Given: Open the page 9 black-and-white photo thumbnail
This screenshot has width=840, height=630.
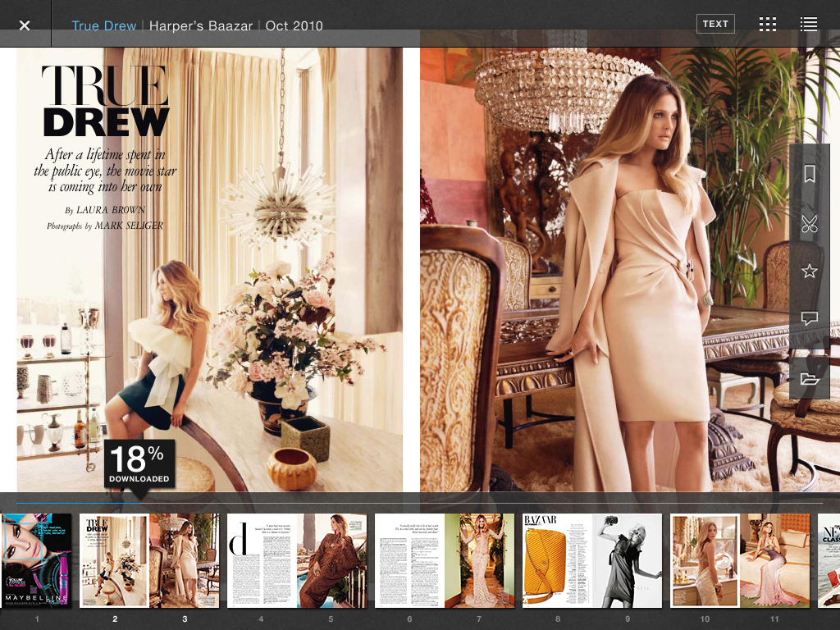Looking at the screenshot, I should (x=628, y=560).
